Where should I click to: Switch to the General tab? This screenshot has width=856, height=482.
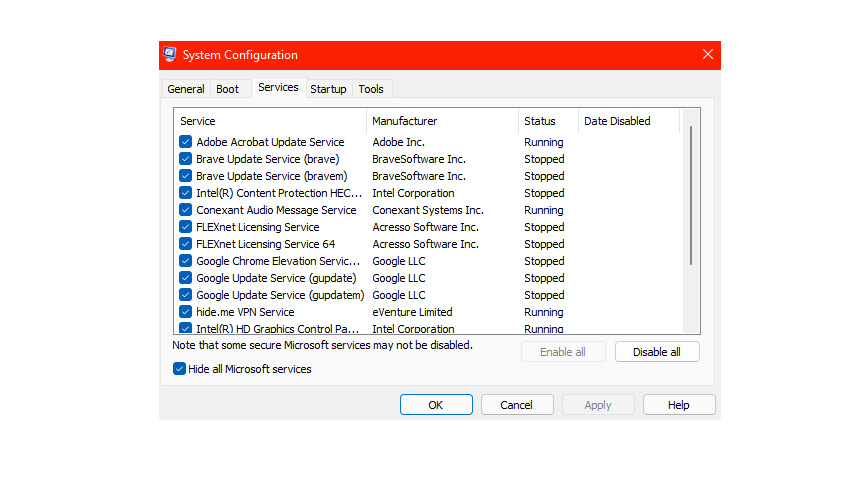[186, 89]
